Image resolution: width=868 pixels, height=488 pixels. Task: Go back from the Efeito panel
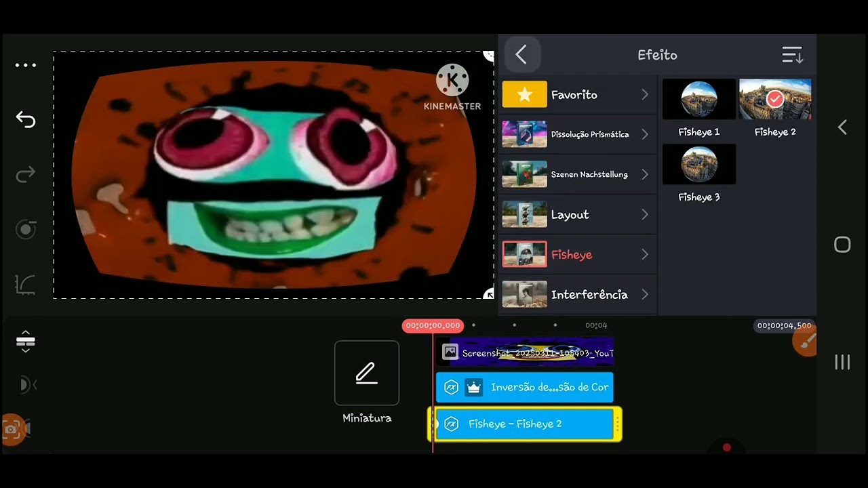[x=521, y=55]
